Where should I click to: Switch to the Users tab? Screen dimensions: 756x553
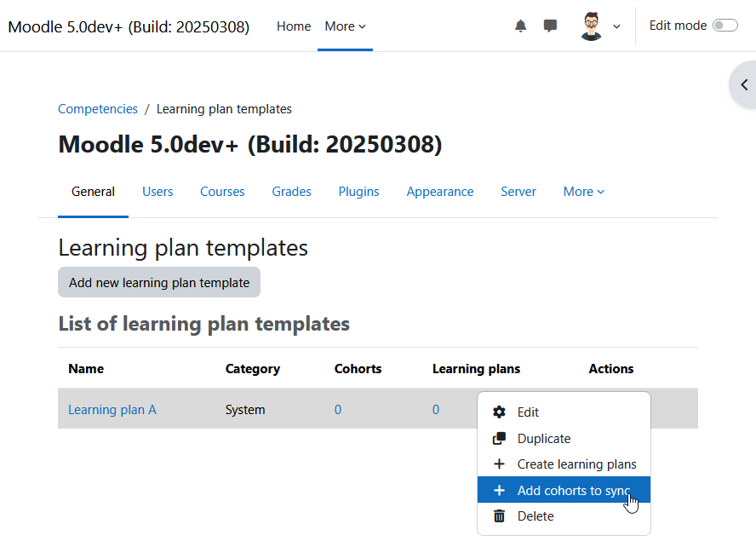click(157, 192)
